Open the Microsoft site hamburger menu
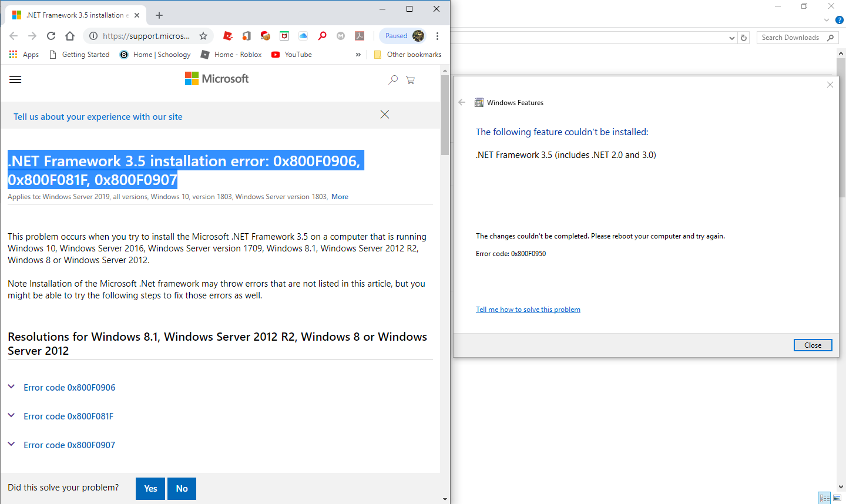The width and height of the screenshot is (846, 504). 15,79
